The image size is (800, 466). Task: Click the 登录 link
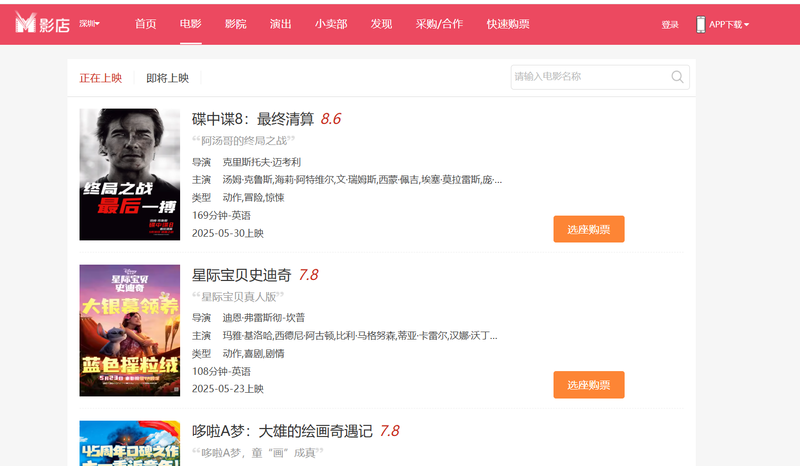(670, 24)
